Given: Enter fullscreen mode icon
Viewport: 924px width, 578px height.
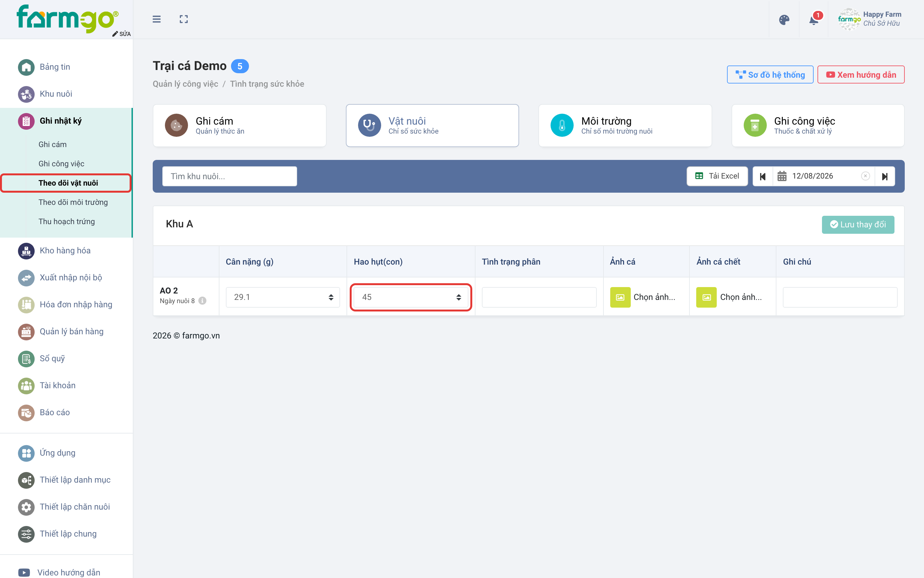Looking at the screenshot, I should coord(184,19).
